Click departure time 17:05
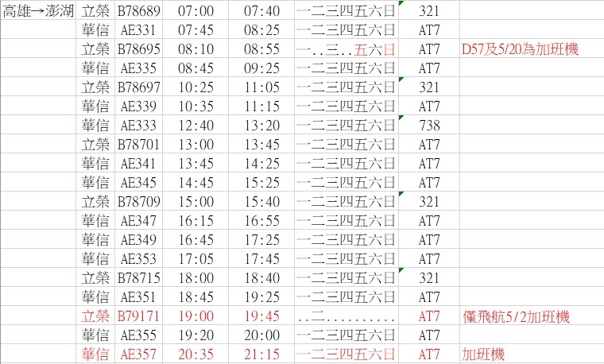This screenshot has height=364, width=604. pos(196,259)
